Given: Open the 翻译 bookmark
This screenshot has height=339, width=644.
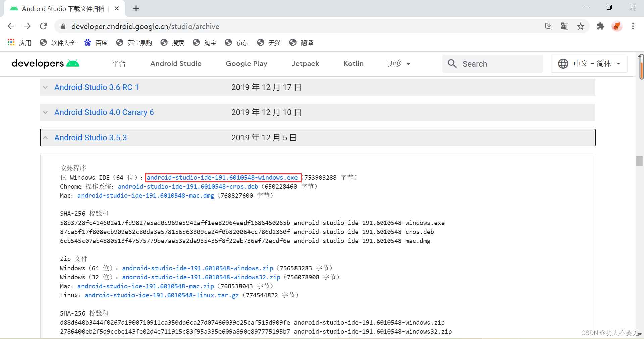Looking at the screenshot, I should coord(301,43).
